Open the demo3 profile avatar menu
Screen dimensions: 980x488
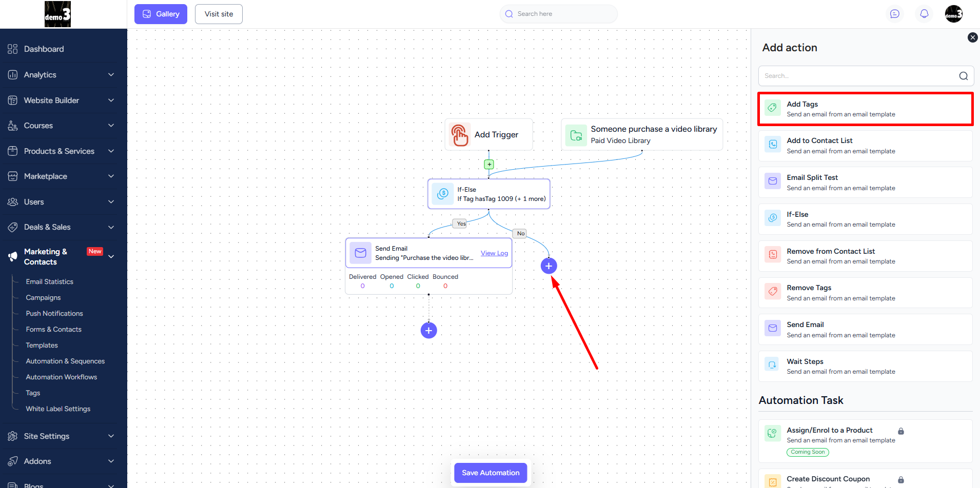pyautogui.click(x=954, y=14)
